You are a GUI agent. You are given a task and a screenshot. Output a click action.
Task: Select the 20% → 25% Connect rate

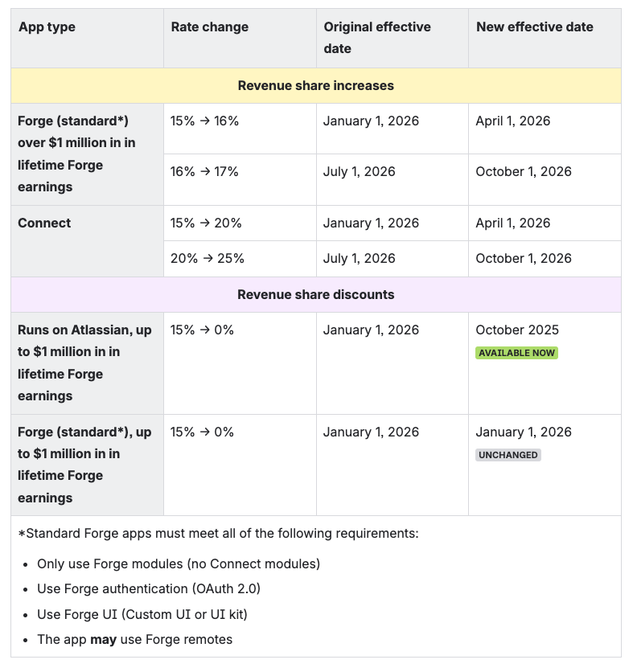pos(208,259)
